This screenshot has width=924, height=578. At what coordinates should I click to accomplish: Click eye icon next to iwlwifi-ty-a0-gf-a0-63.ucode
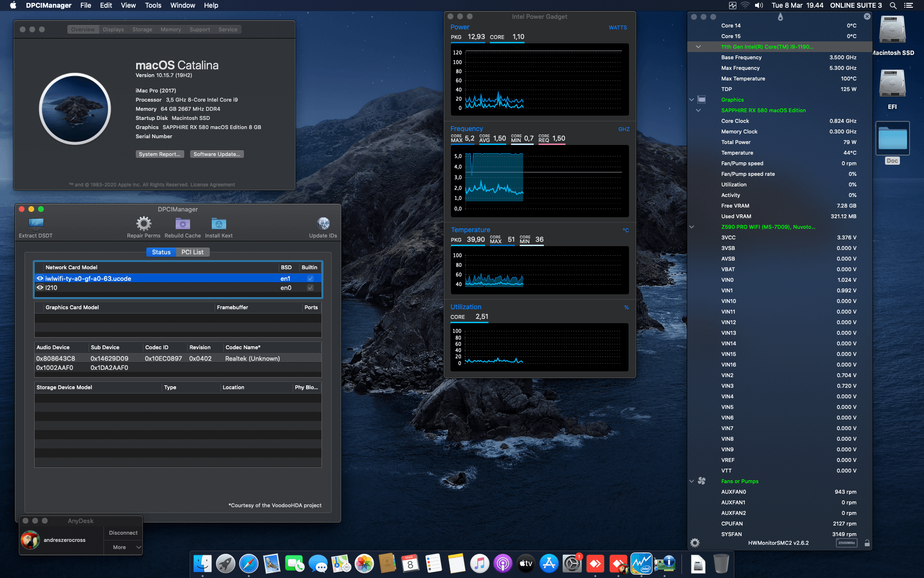coord(40,278)
